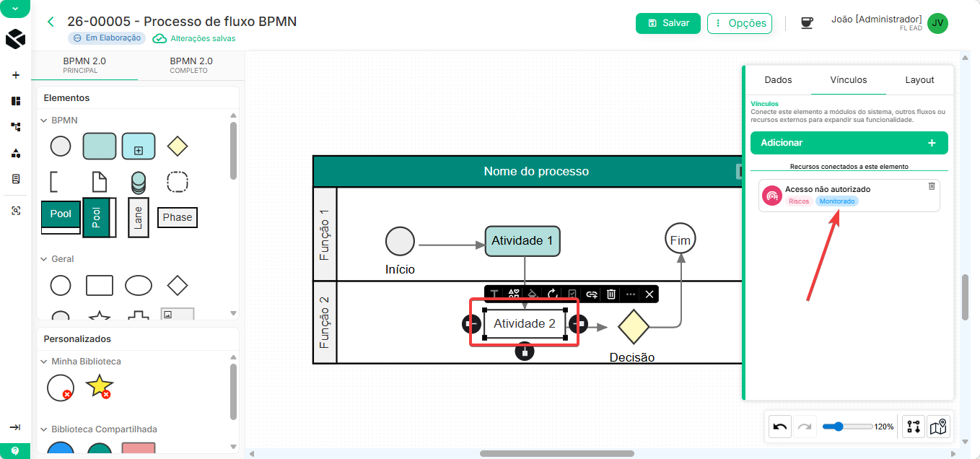The height and width of the screenshot is (459, 980).
Task: Select the data store cylinder element
Action: click(x=138, y=182)
